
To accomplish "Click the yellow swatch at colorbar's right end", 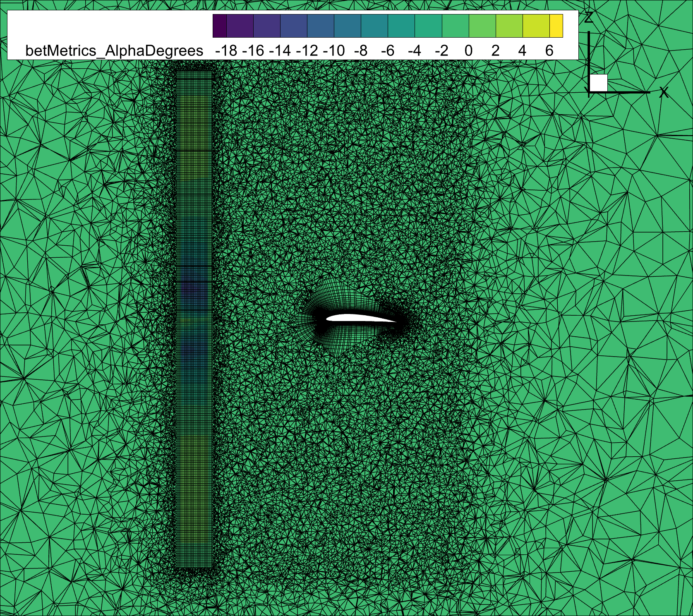I will point(556,26).
